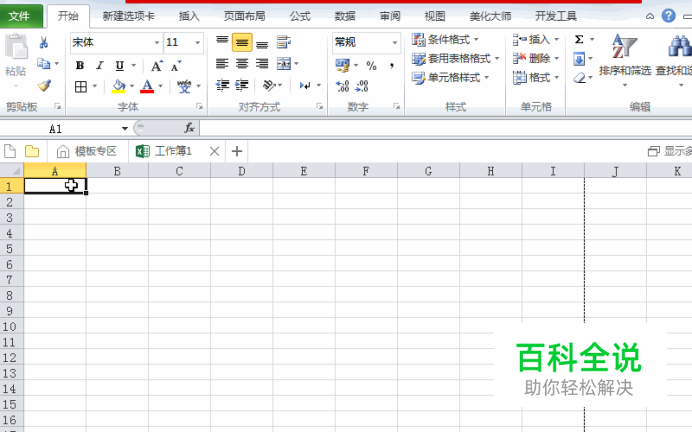Decrease font size with small A icon
This screenshot has width=692, height=432.
click(176, 66)
